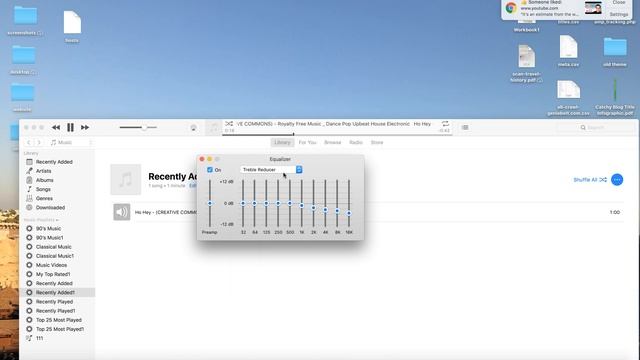Open the Music media type dropdown
Image resolution: width=640 pixels, height=360 pixels.
tap(71, 142)
